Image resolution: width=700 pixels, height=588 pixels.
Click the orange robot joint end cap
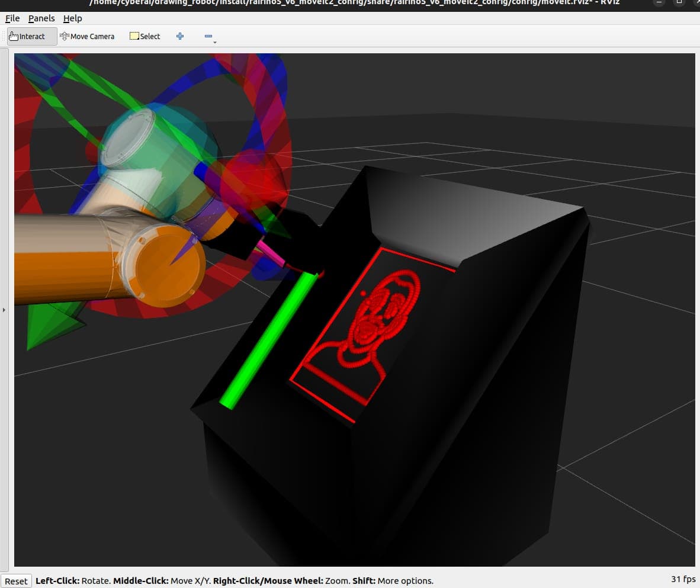click(168, 266)
